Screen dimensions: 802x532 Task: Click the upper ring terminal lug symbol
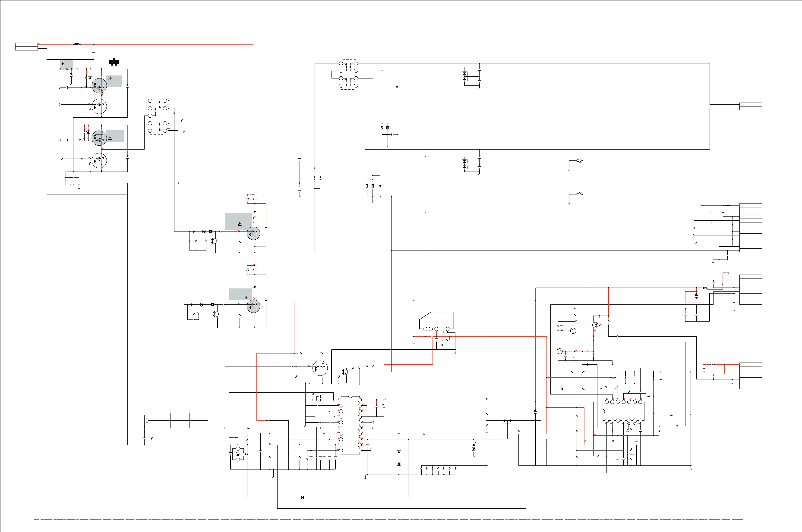(580, 161)
